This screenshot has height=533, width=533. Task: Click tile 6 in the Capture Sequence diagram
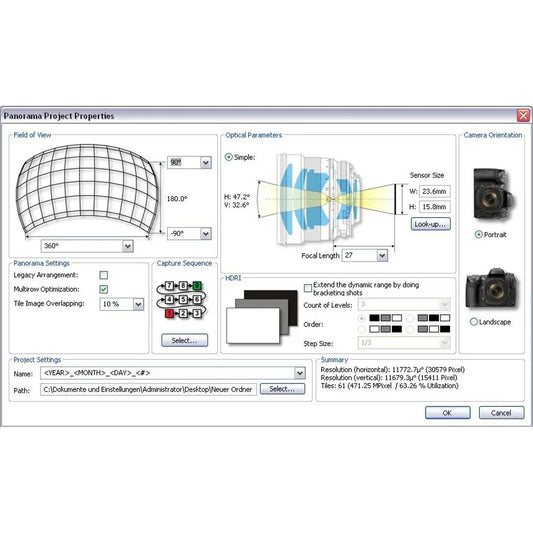pos(197,299)
